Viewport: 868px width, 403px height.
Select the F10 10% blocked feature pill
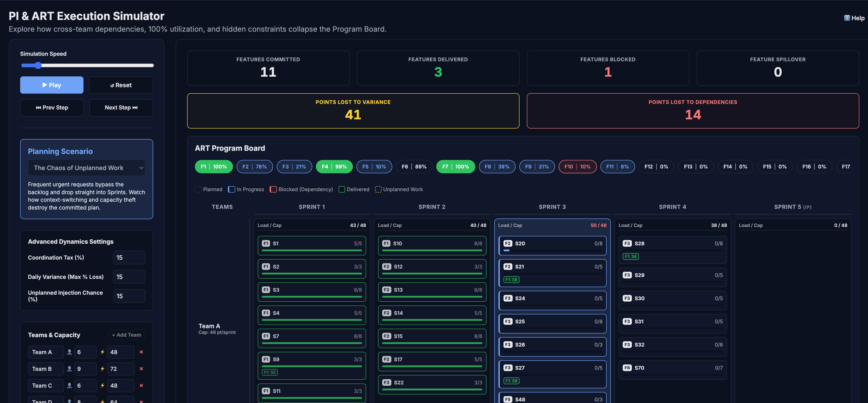(577, 167)
